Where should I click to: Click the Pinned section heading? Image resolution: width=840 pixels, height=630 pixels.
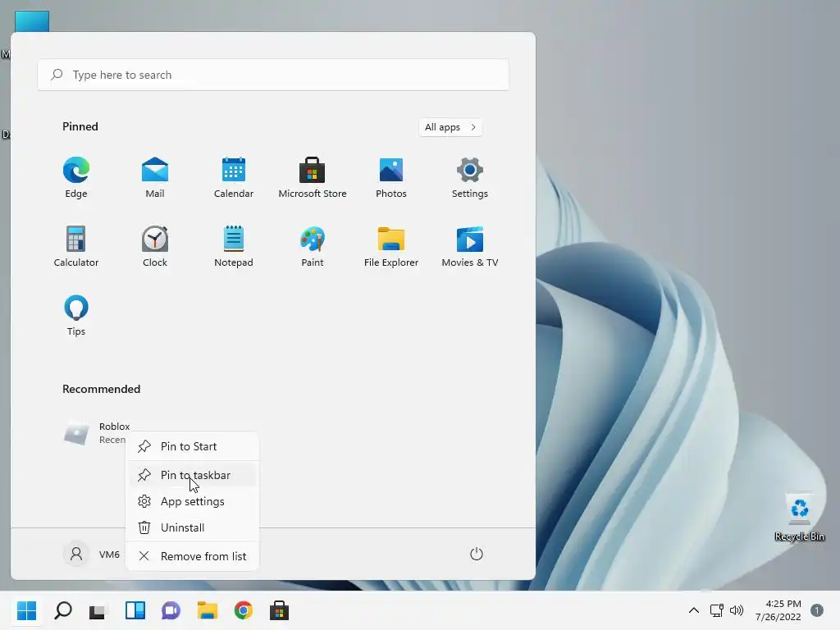[80, 126]
